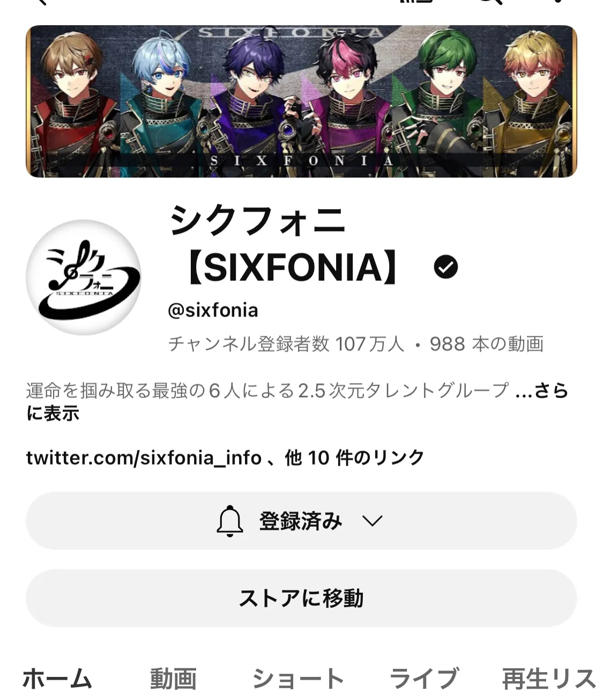603x700 pixels.
Task: Tap the notification bell icon
Action: click(x=230, y=521)
